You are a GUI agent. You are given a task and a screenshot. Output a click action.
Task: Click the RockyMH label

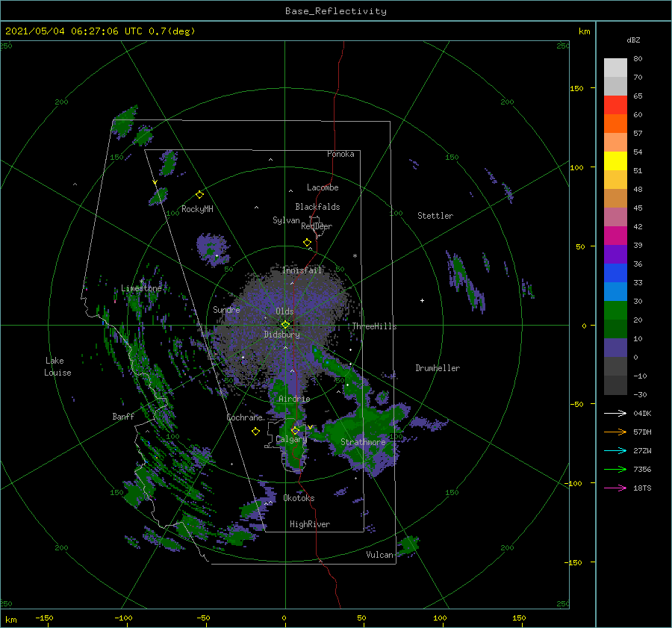point(197,209)
